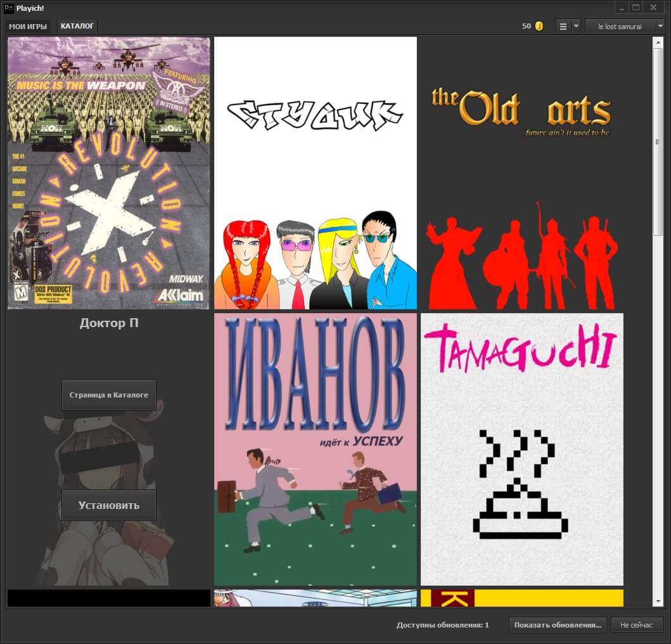Click the scrollbar down arrow

coord(658,602)
